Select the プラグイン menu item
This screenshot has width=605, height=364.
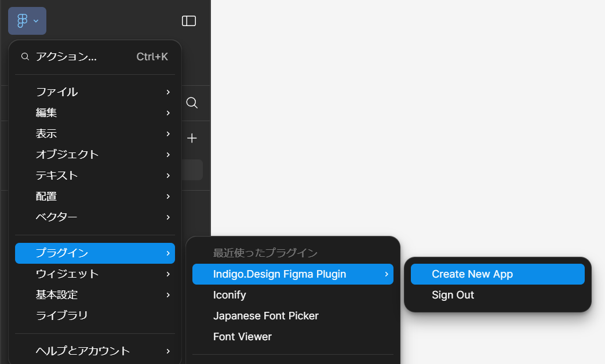pos(95,253)
